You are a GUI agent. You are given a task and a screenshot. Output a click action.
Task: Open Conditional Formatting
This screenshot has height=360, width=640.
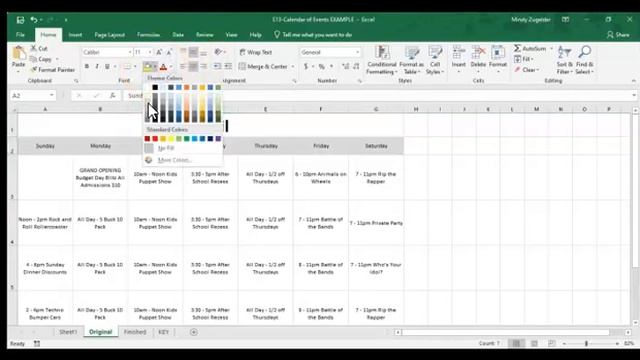point(382,60)
